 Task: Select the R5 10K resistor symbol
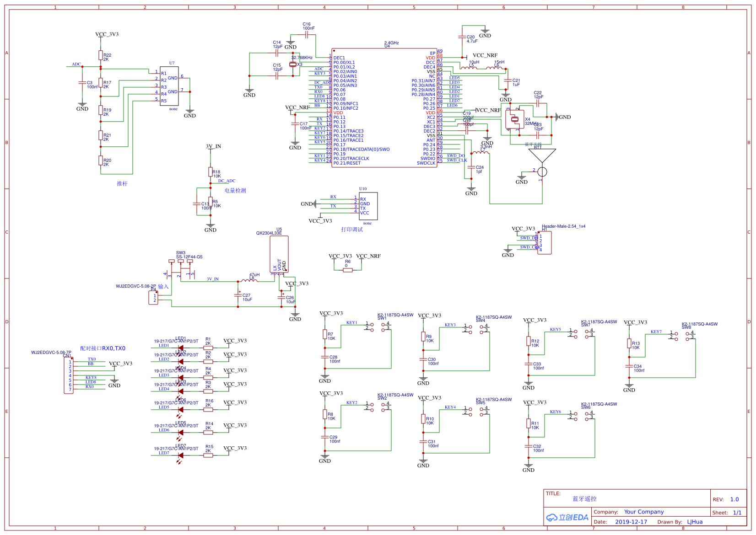click(x=211, y=202)
